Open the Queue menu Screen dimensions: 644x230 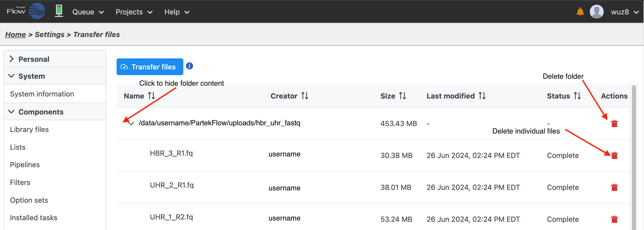coord(88,12)
